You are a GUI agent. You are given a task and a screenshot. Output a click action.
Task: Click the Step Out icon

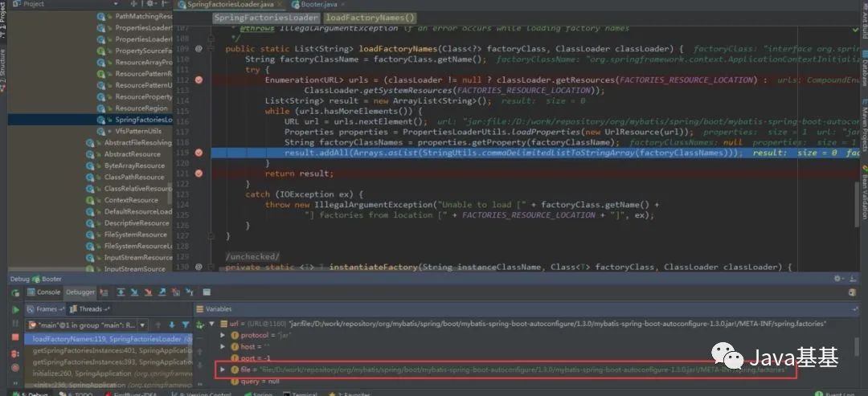[162, 292]
